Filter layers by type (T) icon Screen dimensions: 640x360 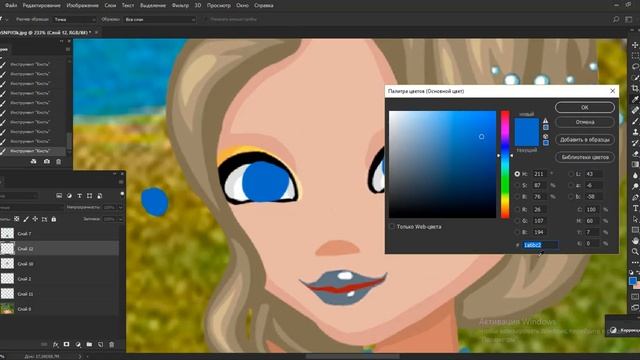point(79,196)
